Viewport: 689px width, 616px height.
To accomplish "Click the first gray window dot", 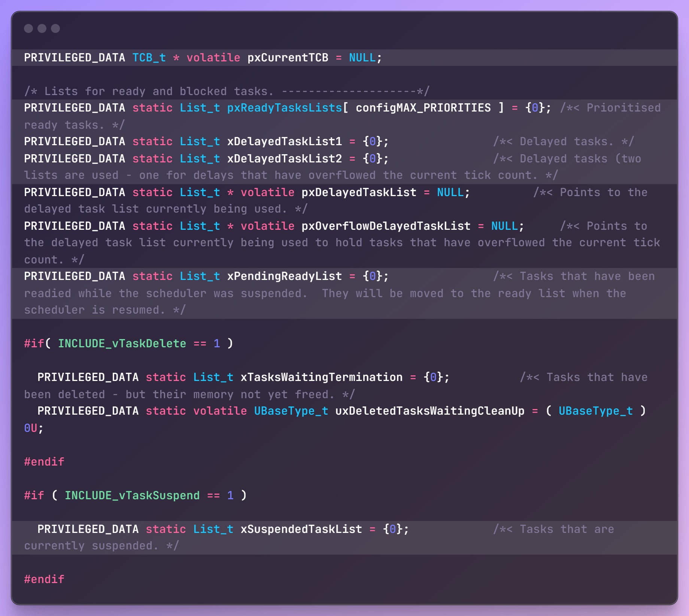I will point(28,28).
